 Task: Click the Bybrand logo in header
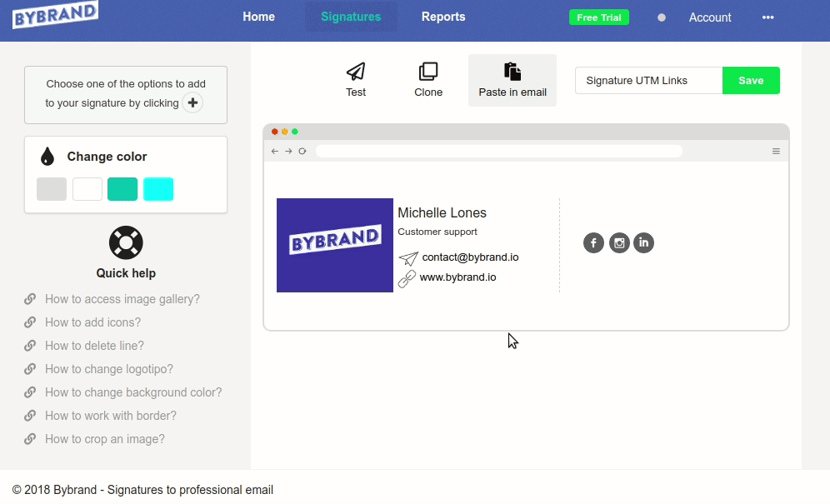coord(55,15)
